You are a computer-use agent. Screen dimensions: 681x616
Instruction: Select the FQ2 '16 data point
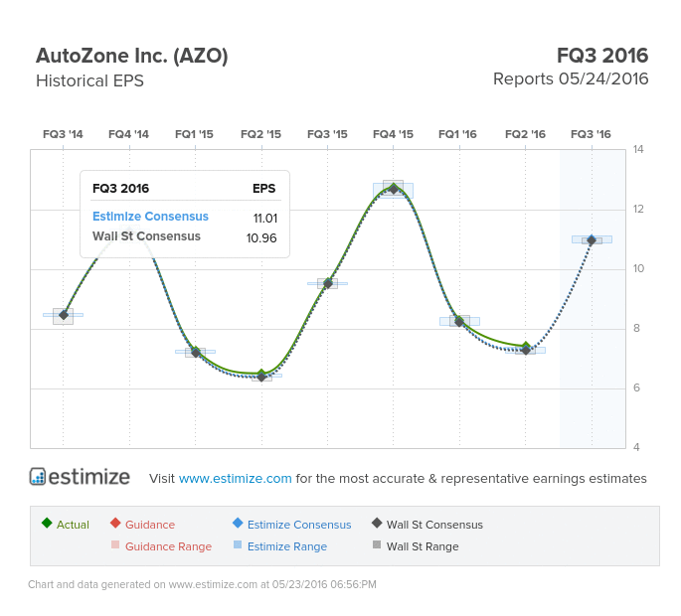[x=526, y=349]
